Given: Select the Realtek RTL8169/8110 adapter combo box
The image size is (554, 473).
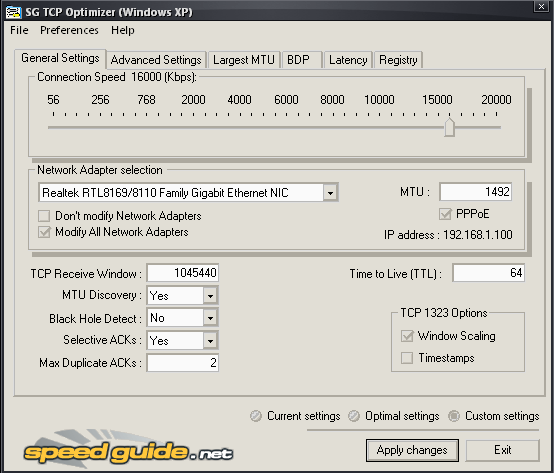Looking at the screenshot, I should pos(188,193).
